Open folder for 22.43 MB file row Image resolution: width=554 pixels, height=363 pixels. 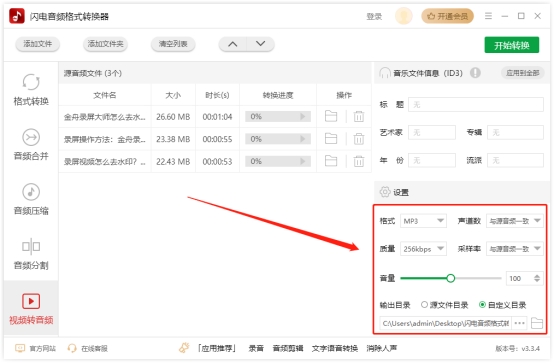coord(331,161)
